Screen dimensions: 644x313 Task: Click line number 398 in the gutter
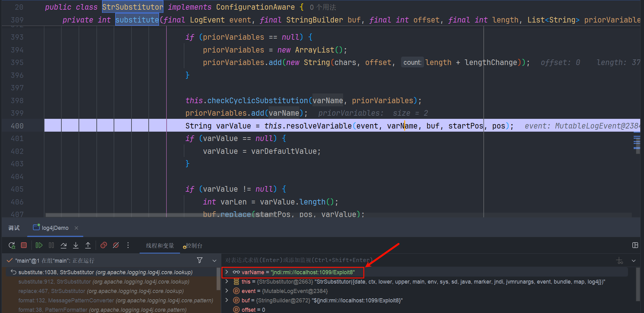coord(17,101)
